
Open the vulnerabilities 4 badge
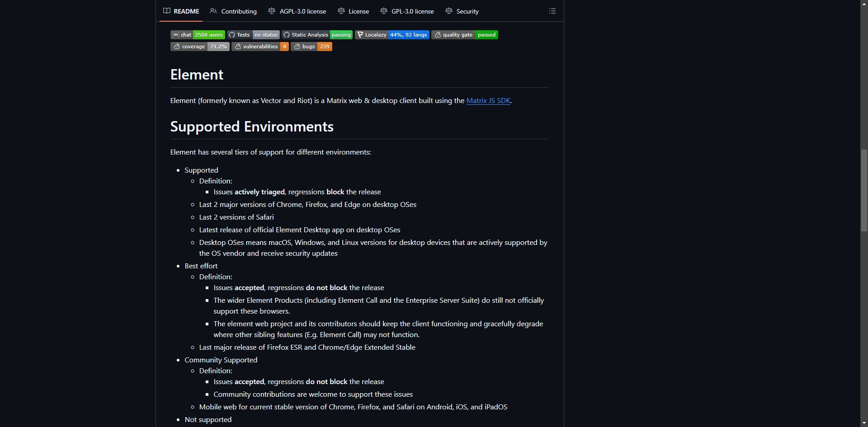point(260,47)
